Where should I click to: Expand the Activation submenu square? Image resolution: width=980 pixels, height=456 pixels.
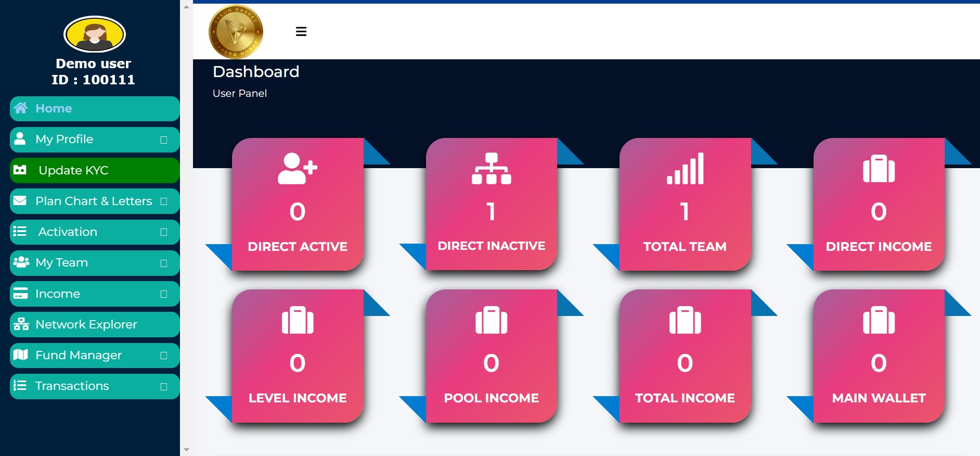pos(164,232)
